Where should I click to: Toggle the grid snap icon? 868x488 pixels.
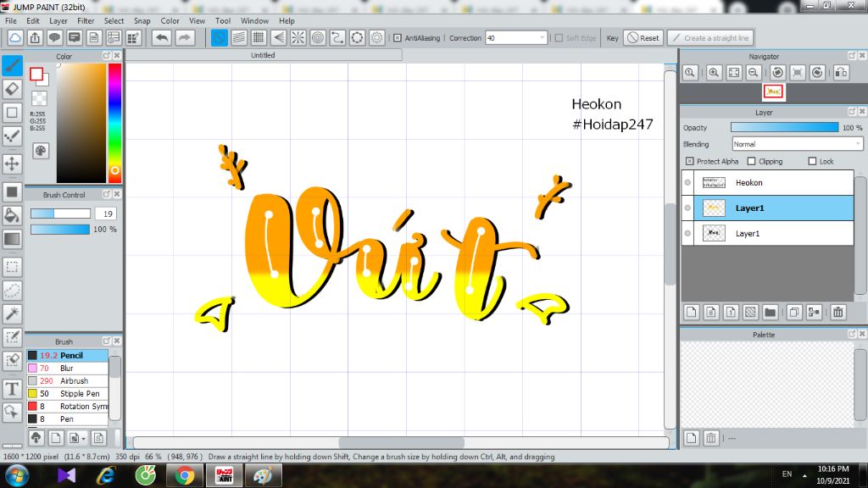coord(259,37)
